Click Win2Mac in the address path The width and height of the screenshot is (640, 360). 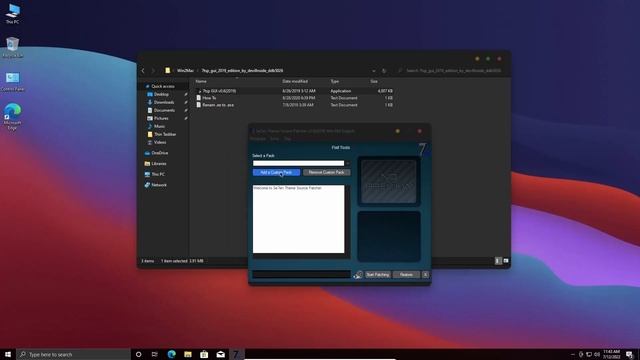click(x=185, y=71)
